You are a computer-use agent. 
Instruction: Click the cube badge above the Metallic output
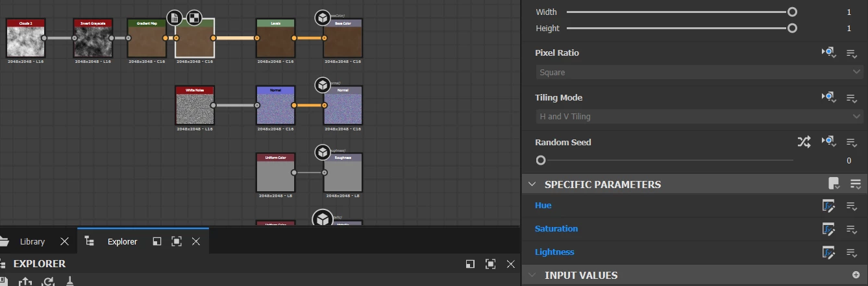323,219
